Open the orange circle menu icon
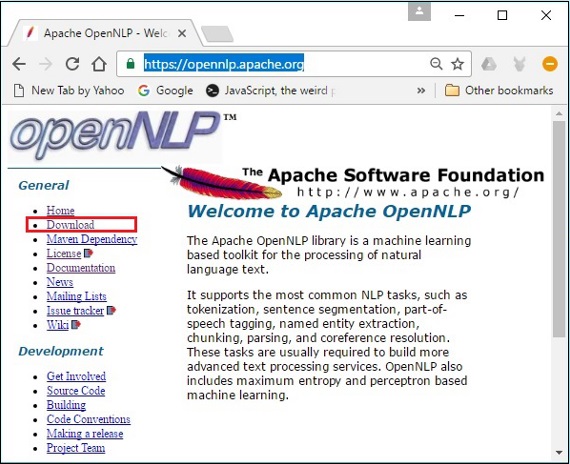Image resolution: width=570 pixels, height=464 pixels. (x=549, y=64)
